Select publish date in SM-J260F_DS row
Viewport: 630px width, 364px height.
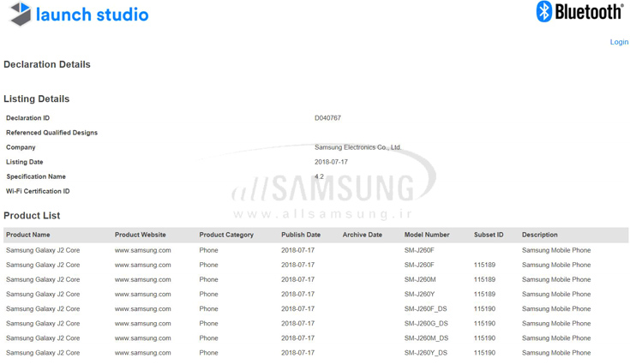(297, 308)
